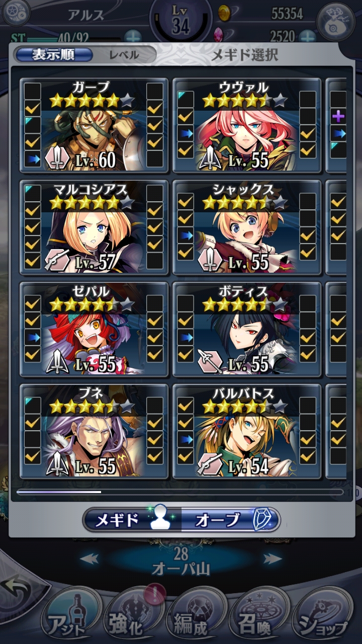Go to previous stage with left arrows
The height and width of the screenshot is (644, 362).
tap(89, 558)
